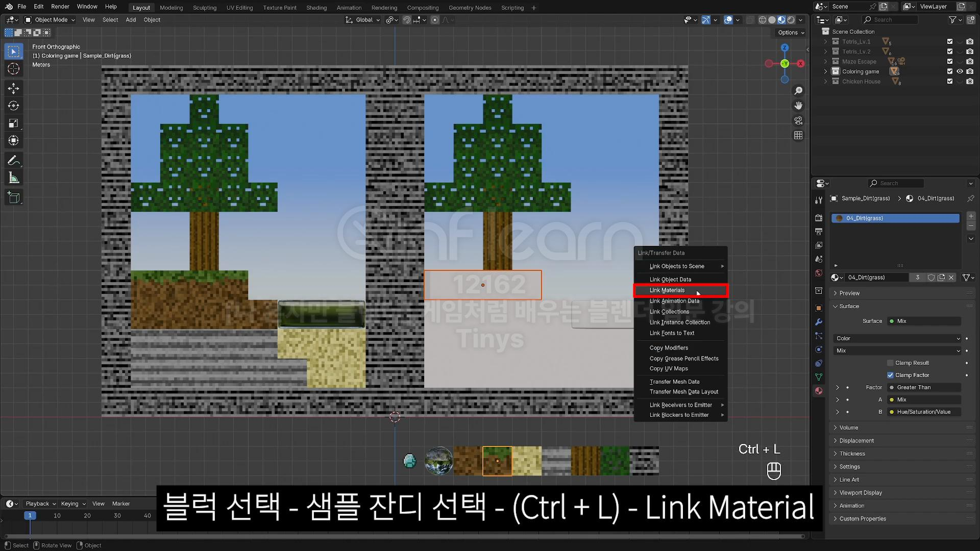Select the Annotate tool
Screen dimensions: 980x551
(x=14, y=161)
